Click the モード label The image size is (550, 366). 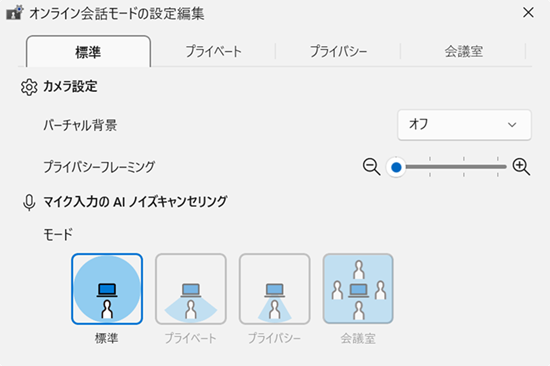58,234
